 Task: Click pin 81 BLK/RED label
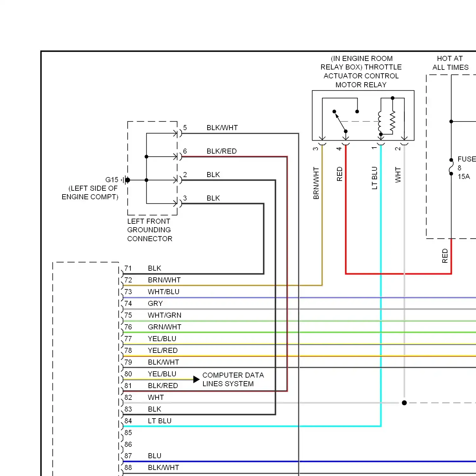click(x=163, y=386)
